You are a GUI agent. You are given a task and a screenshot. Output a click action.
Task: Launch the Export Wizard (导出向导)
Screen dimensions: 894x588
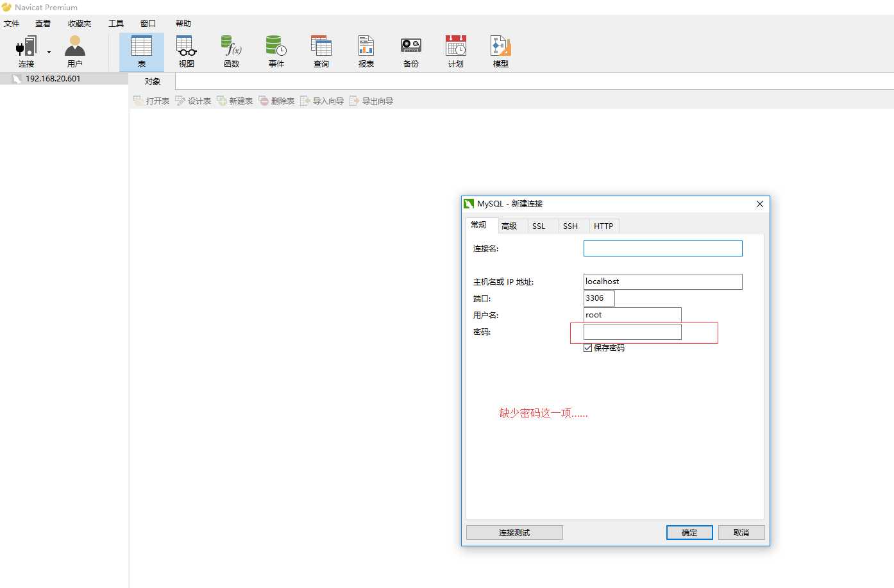click(371, 101)
